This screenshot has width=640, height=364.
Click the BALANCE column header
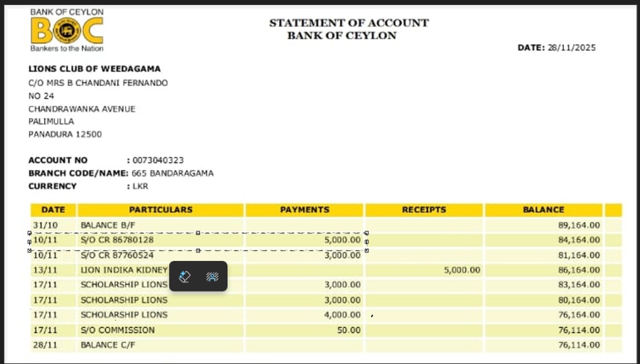point(543,210)
